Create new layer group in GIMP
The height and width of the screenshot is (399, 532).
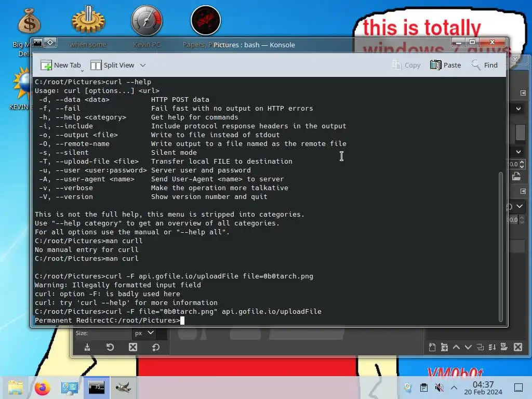(x=444, y=347)
